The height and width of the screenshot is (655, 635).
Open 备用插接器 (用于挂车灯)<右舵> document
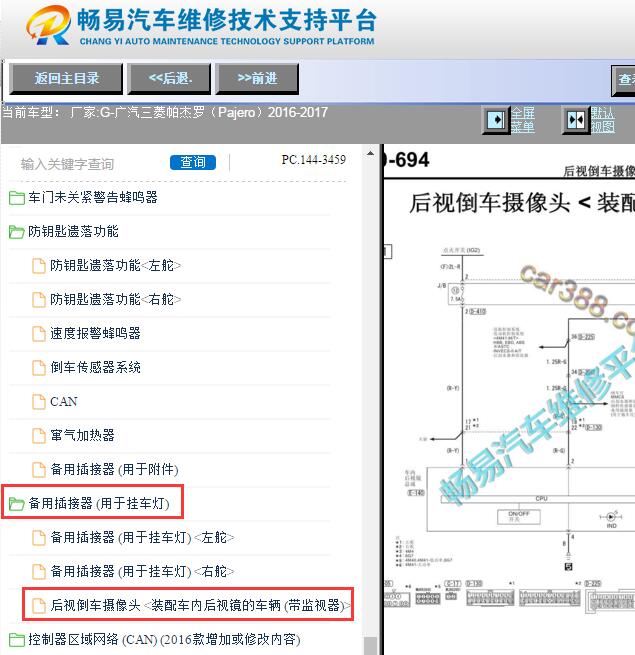[x=142, y=571]
